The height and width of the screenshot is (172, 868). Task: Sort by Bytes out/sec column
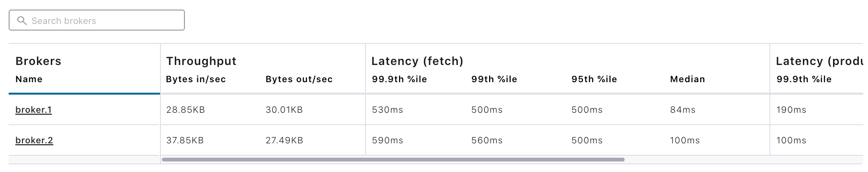pos(299,79)
